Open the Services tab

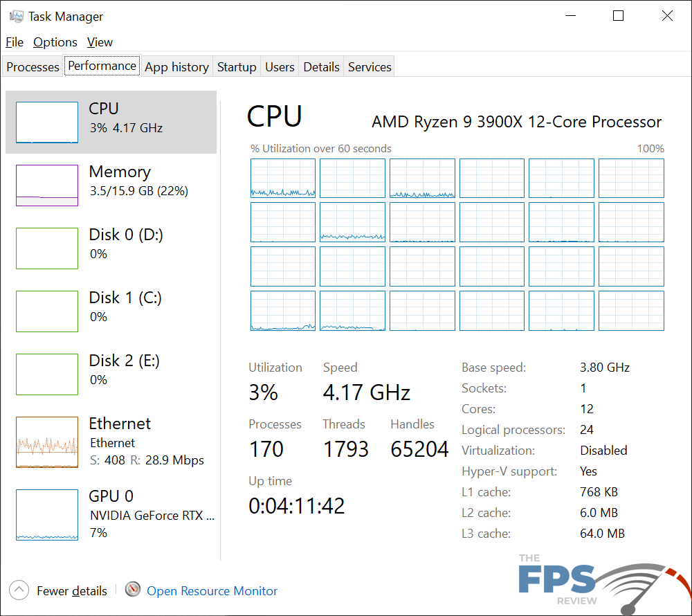pyautogui.click(x=370, y=66)
